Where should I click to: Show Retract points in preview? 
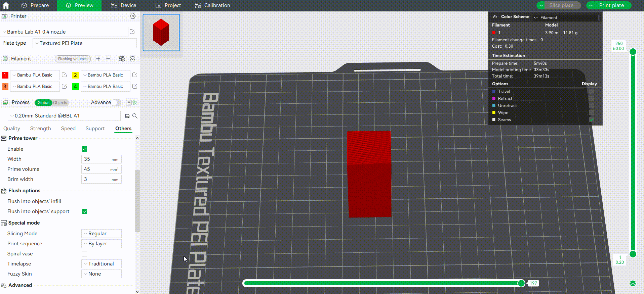[592, 98]
